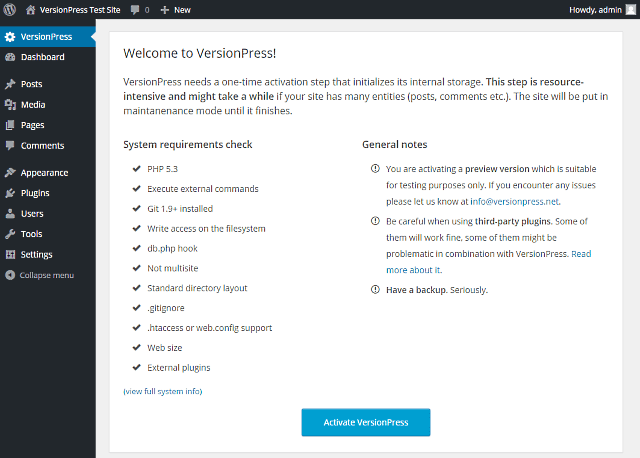Click the WordPress logo icon
This screenshot has width=640, height=458.
pyautogui.click(x=10, y=9)
